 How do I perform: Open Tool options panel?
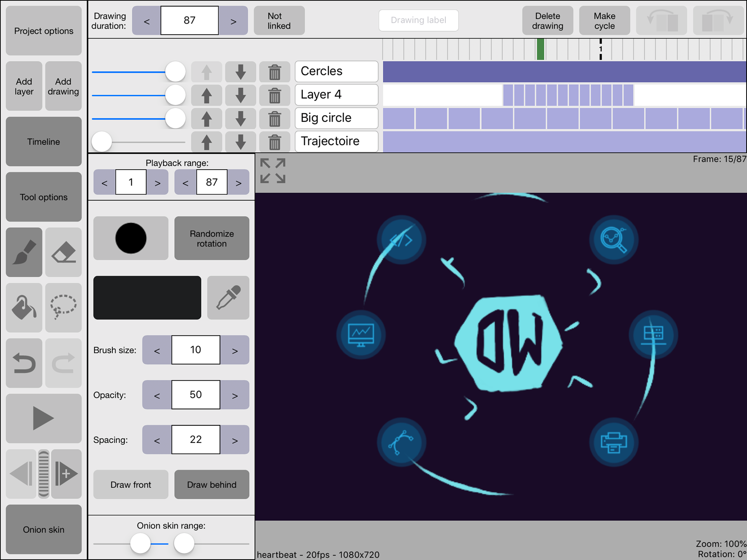tap(44, 197)
